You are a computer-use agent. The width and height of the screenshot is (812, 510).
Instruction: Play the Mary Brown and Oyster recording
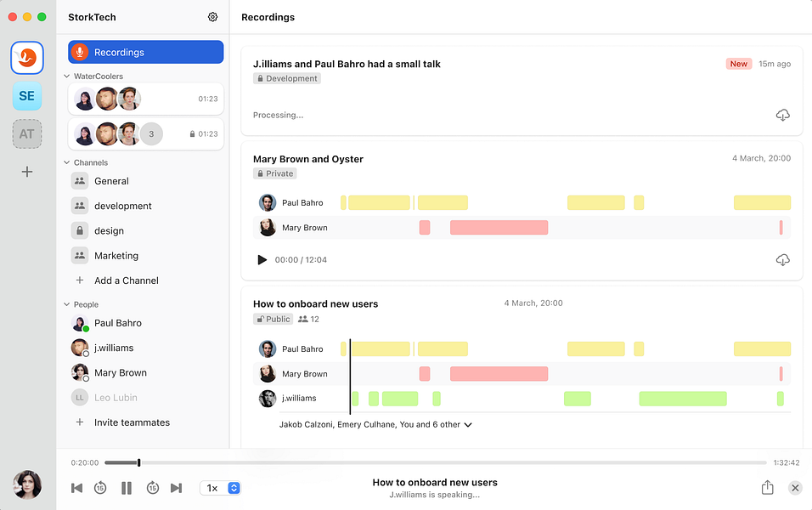(262, 259)
